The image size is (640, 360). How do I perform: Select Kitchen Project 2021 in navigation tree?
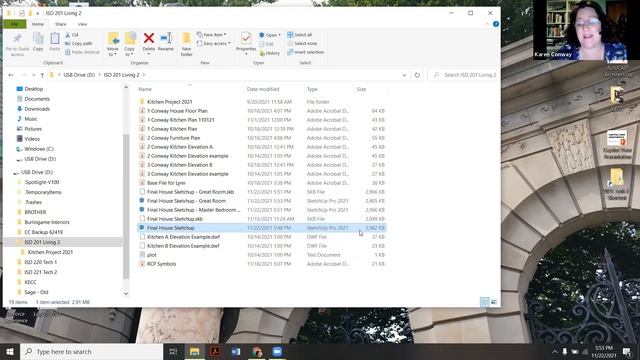[50, 252]
